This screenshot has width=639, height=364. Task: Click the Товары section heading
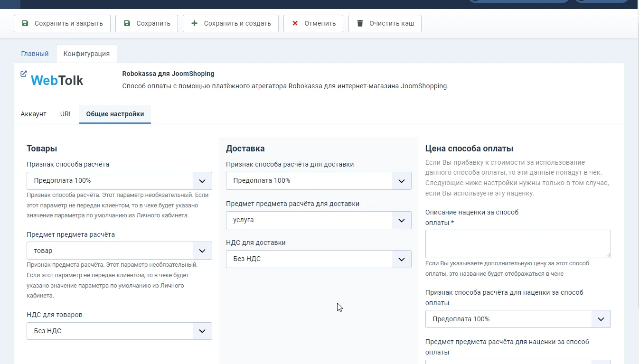coord(42,149)
